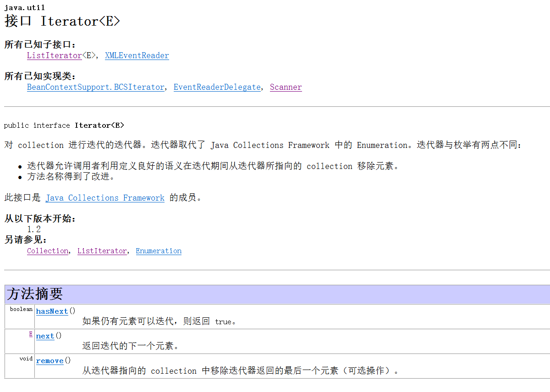Click the 所有已知子接口 heading
This screenshot has height=392, width=550.
click(x=40, y=44)
